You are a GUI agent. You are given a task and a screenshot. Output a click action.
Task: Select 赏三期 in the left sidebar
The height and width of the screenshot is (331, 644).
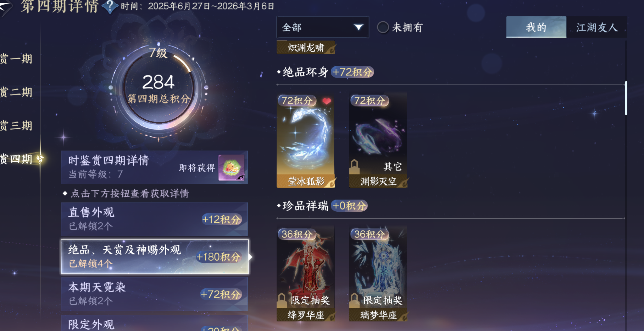(16, 126)
